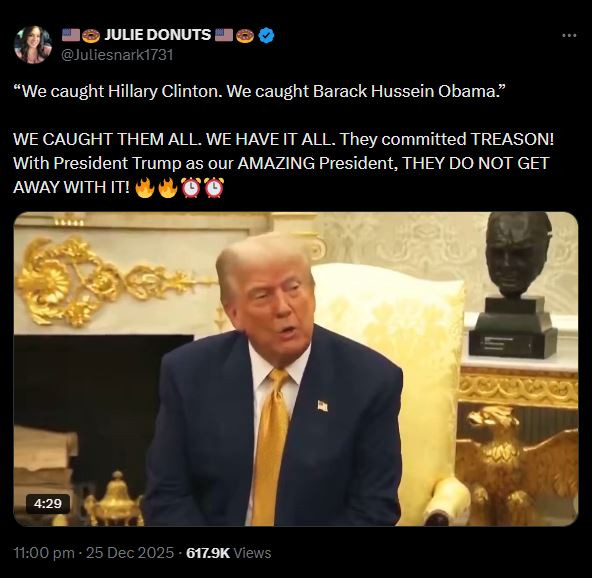Click the donut emoji before the display name
Viewport: 592px width, 578px height.
click(91, 35)
